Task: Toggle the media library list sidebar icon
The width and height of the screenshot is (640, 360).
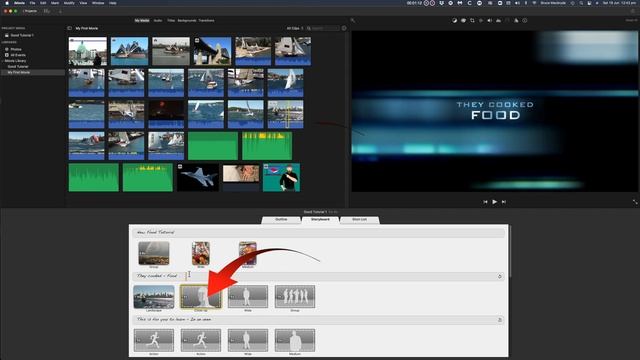Action: tap(69, 28)
